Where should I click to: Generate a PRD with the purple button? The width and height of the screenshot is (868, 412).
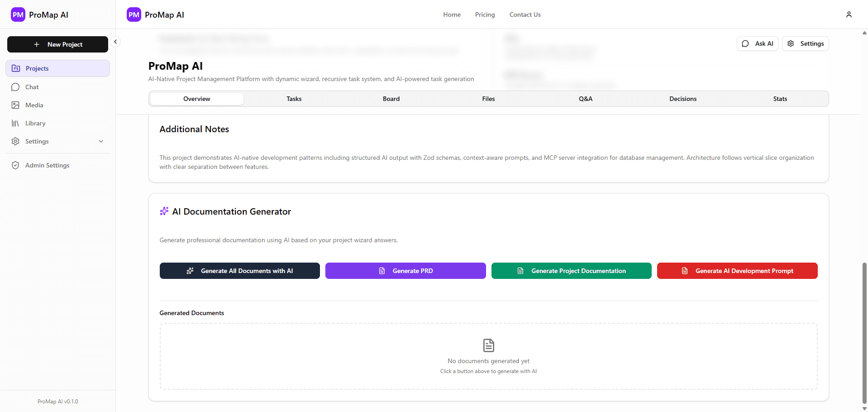coord(405,271)
